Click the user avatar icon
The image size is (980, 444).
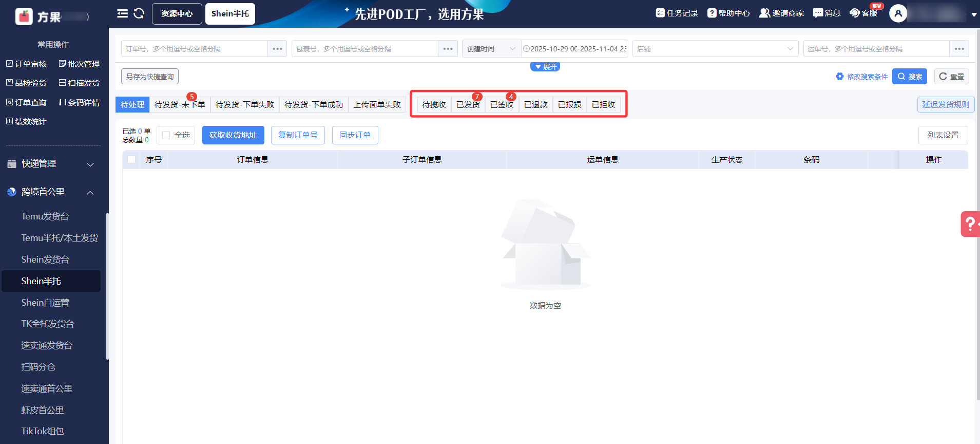click(898, 13)
